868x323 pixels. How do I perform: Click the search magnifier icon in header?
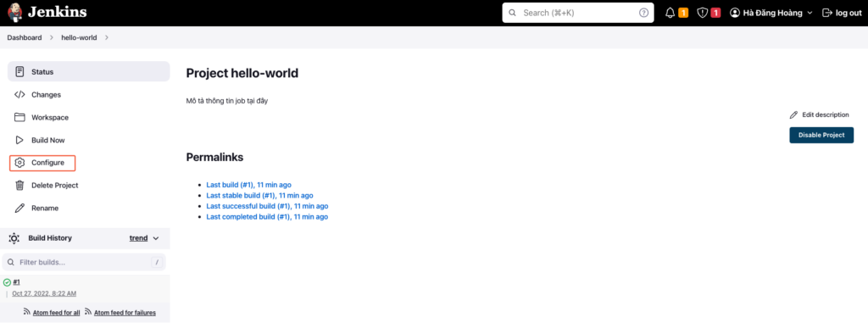coord(512,13)
